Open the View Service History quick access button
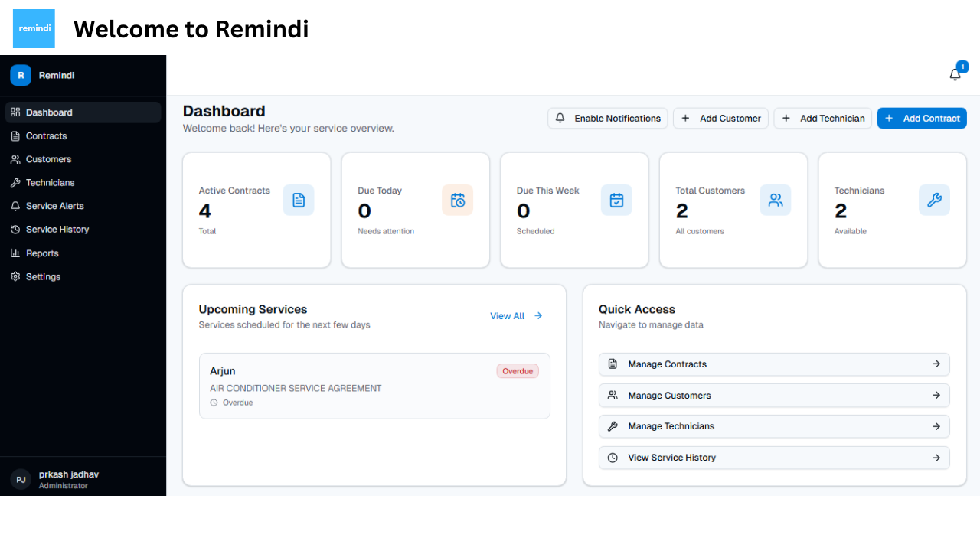This screenshot has height=551, width=980. pyautogui.click(x=774, y=458)
